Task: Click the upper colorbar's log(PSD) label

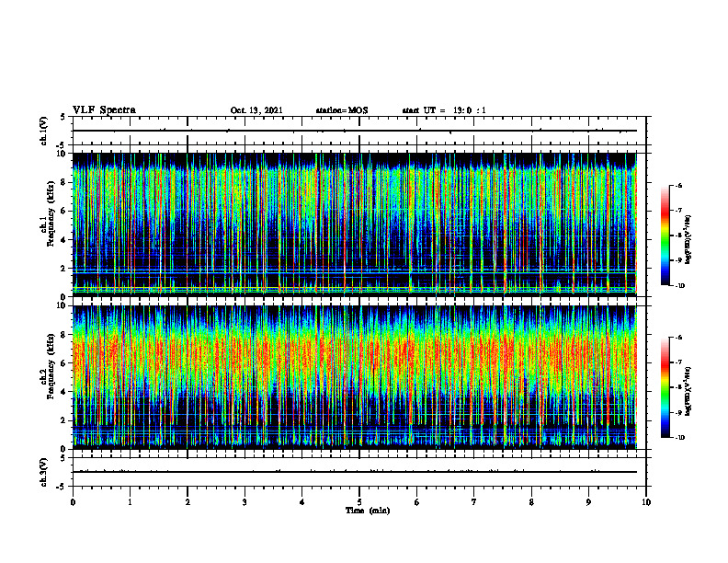Action: pyautogui.click(x=688, y=239)
